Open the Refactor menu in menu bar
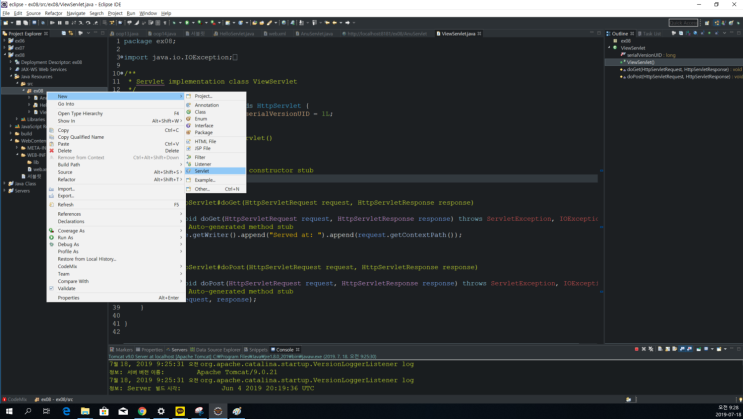743x419 pixels. pyautogui.click(x=53, y=13)
